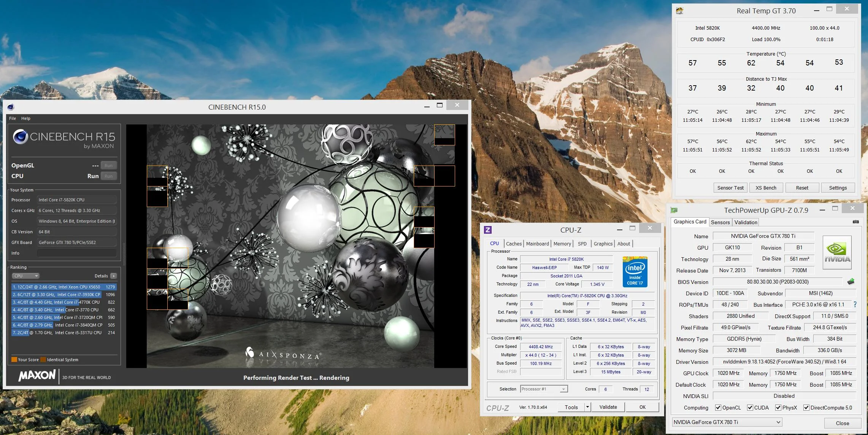Toggle the PhysX checkbox in GPU-Z
This screenshot has width=868, height=435.
(778, 408)
